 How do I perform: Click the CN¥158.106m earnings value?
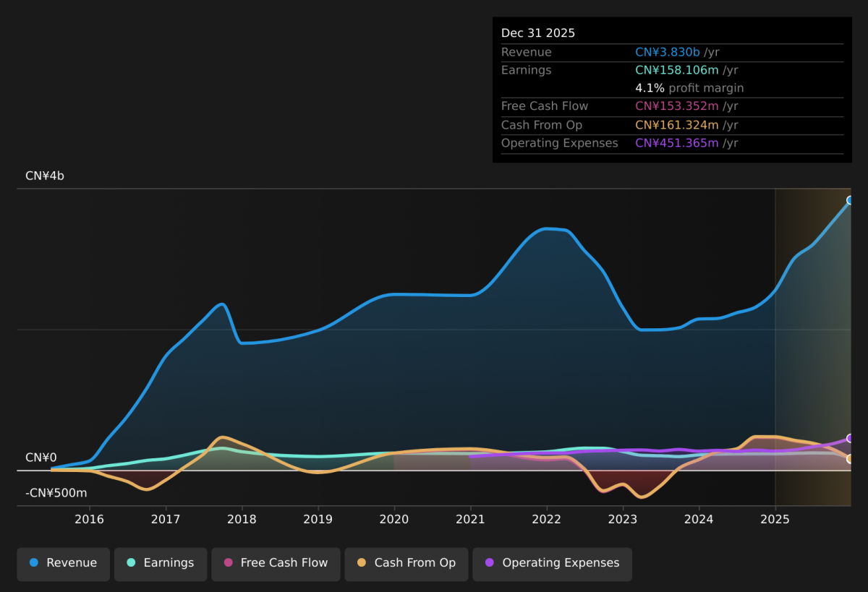coord(677,70)
